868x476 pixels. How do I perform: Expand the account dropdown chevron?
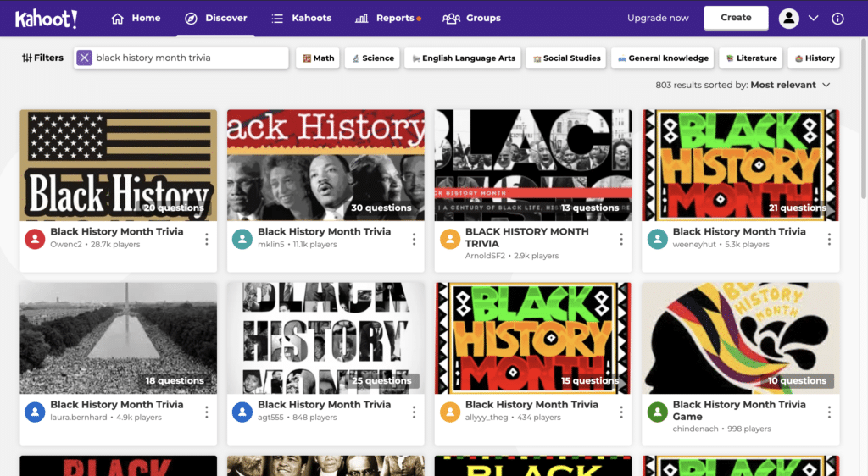point(813,19)
